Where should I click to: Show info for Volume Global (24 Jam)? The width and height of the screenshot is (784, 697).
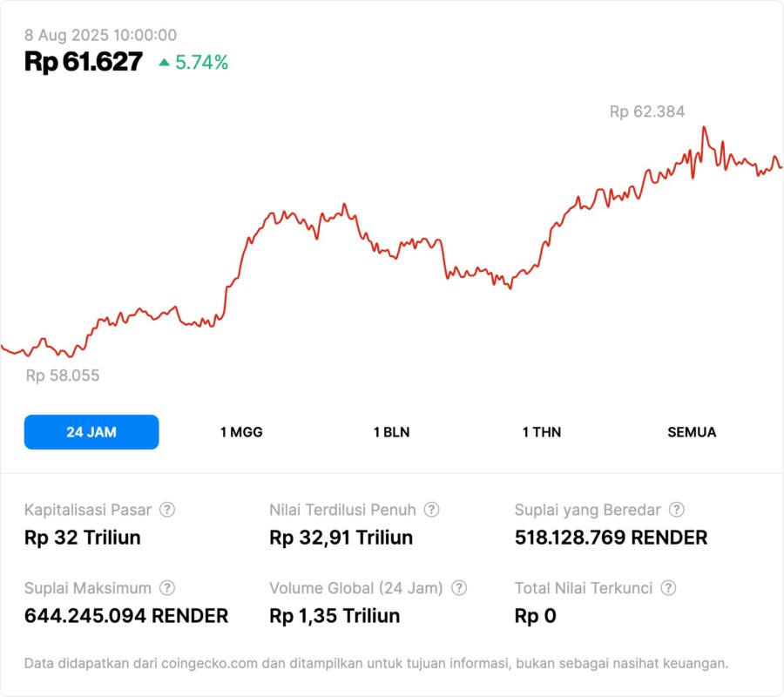click(x=459, y=588)
